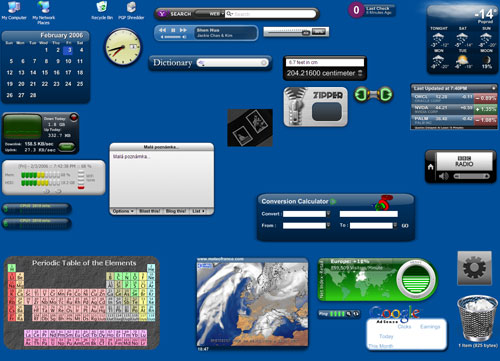Screen dimensions: 500x361
Task: Pause the track in the media player widget
Action: 173,30
